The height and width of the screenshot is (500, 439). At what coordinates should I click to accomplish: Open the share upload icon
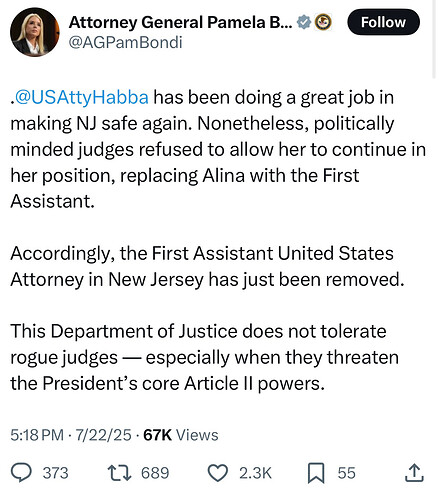(414, 473)
